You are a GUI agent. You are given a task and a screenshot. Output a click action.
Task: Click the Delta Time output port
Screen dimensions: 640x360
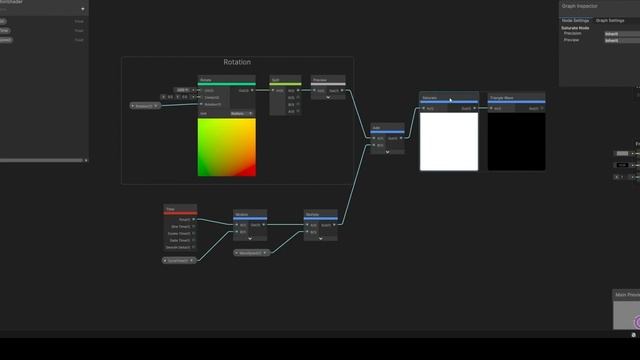click(194, 240)
